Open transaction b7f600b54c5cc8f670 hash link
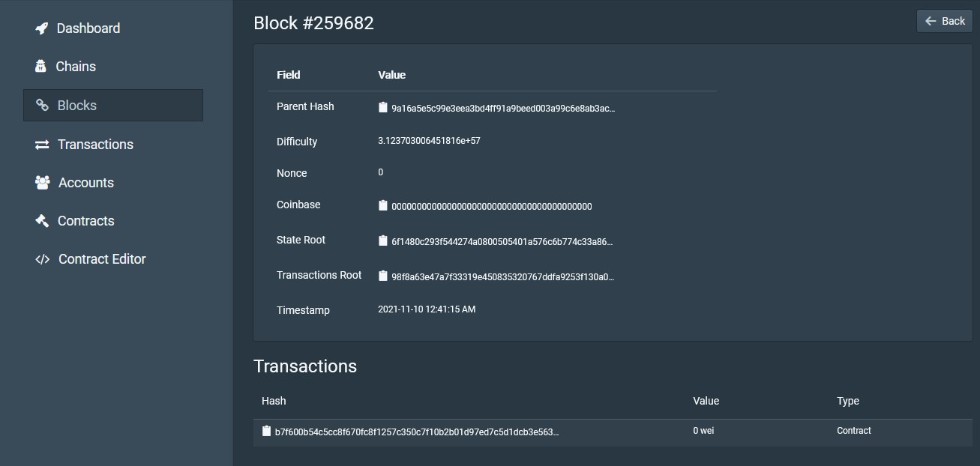980x466 pixels. point(417,432)
